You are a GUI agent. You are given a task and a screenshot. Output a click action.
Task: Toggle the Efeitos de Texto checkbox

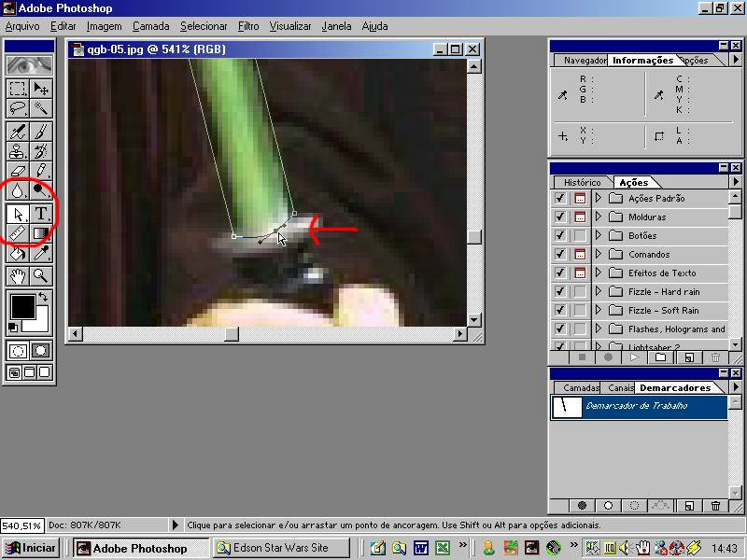coord(560,273)
